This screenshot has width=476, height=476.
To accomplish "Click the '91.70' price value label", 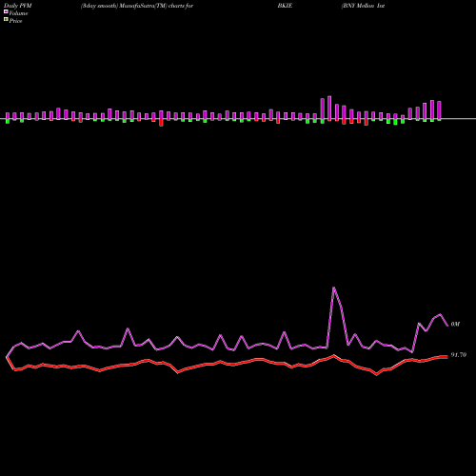I will [459, 355].
